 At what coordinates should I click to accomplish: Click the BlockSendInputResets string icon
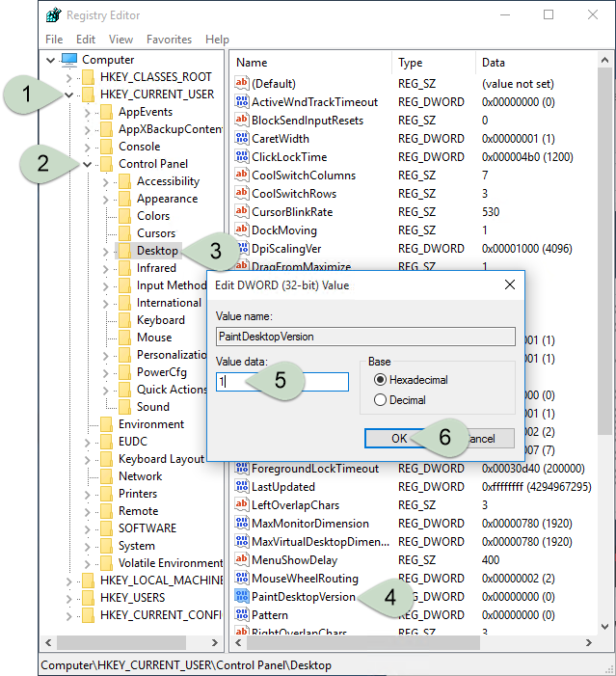click(241, 120)
